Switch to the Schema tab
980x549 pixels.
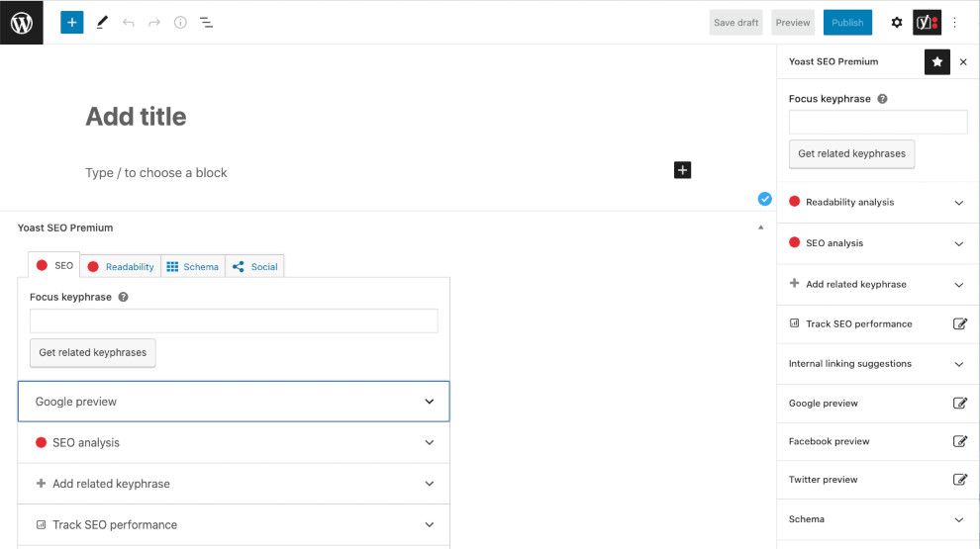click(192, 267)
